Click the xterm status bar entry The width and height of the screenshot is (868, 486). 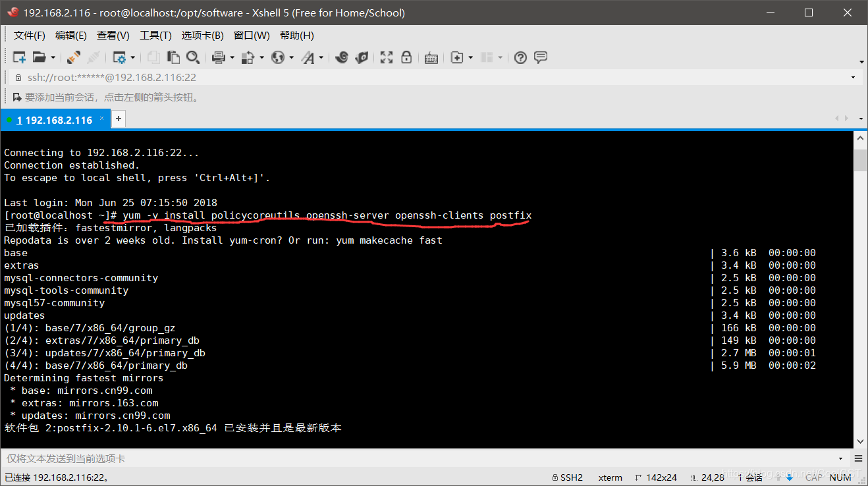pos(610,477)
